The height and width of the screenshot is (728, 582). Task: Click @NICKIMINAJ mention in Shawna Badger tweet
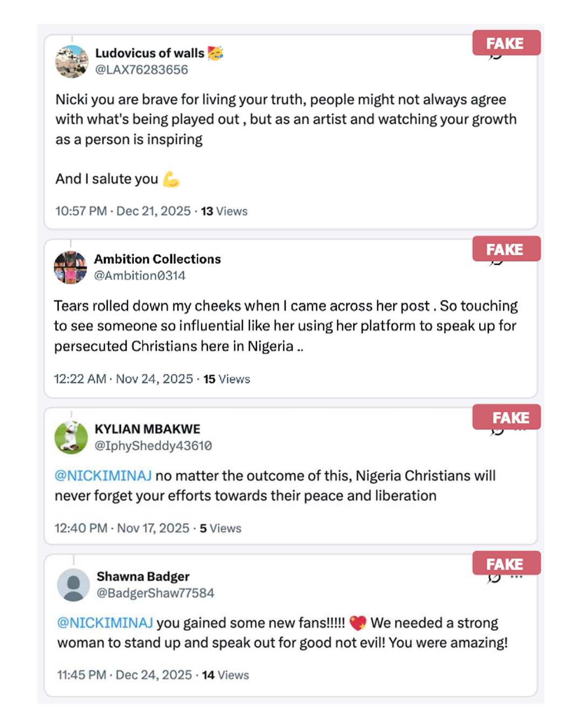click(x=105, y=623)
